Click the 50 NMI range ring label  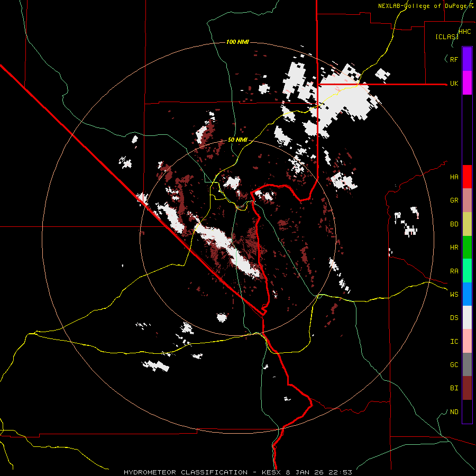(237, 140)
